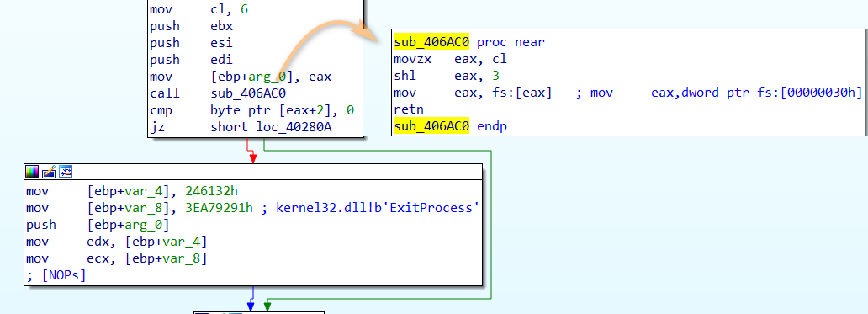This screenshot has height=314, width=868.
Task: Click sub_406AC0 operand in the call instruction
Action: point(248,93)
